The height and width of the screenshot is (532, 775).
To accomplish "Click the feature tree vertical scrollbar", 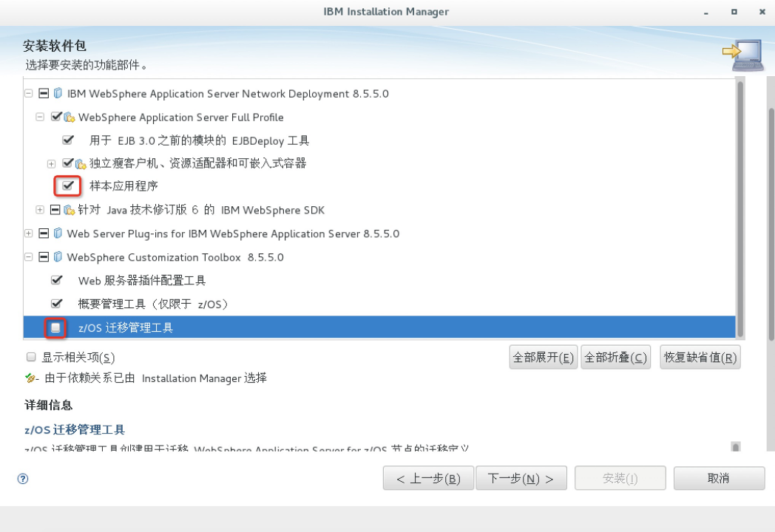I will click(x=740, y=207).
